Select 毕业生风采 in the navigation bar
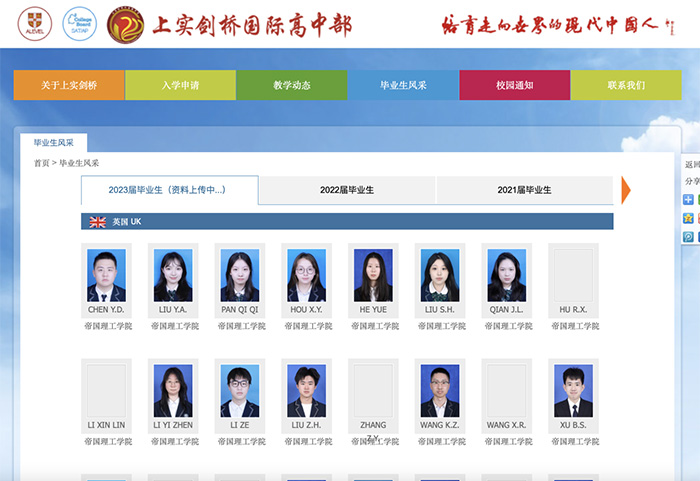Viewport: 700px width, 481px height. click(x=403, y=86)
